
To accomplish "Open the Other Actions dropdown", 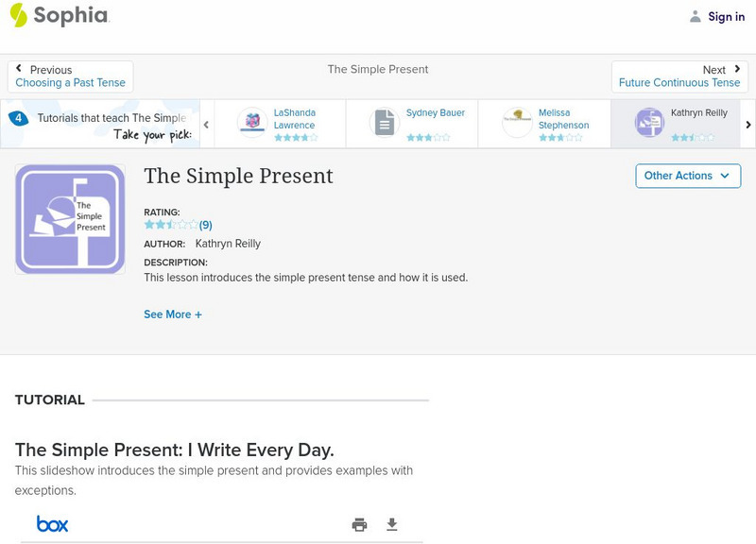I will tap(687, 176).
